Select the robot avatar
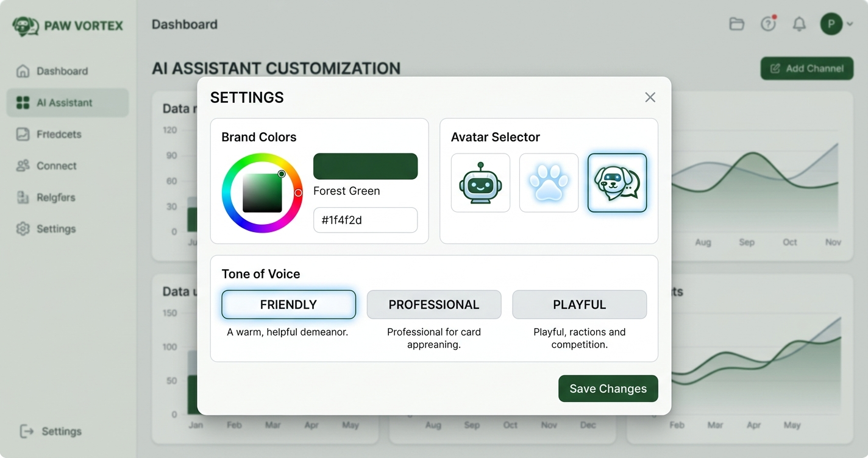This screenshot has height=458, width=868. (x=480, y=183)
